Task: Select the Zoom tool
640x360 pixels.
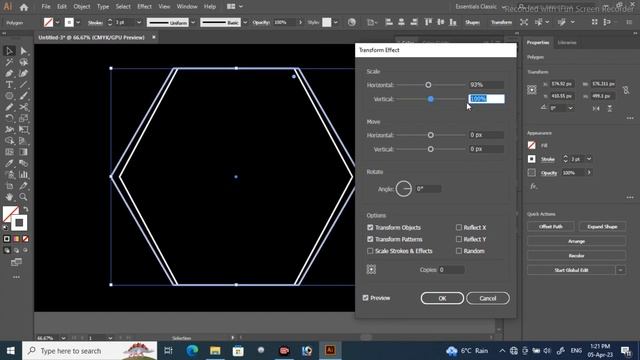Action: (23, 197)
